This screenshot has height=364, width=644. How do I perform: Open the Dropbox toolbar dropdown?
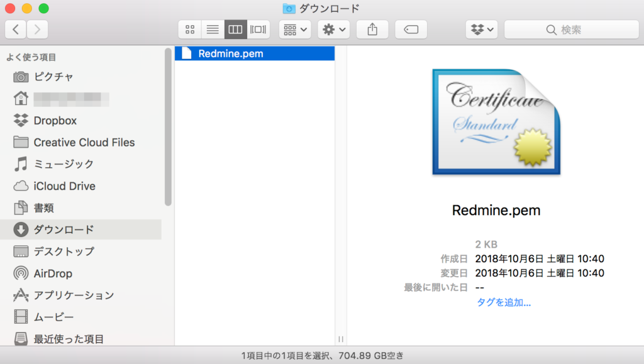(x=482, y=29)
